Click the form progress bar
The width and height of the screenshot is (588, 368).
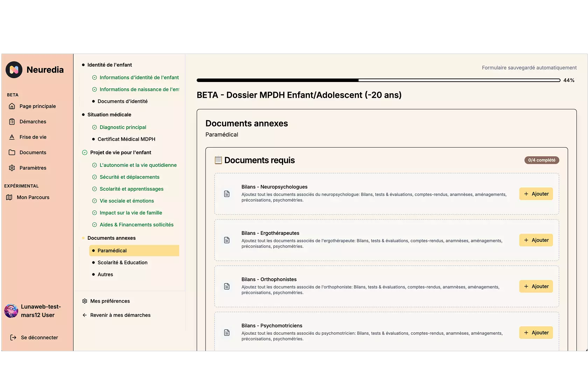(x=379, y=80)
